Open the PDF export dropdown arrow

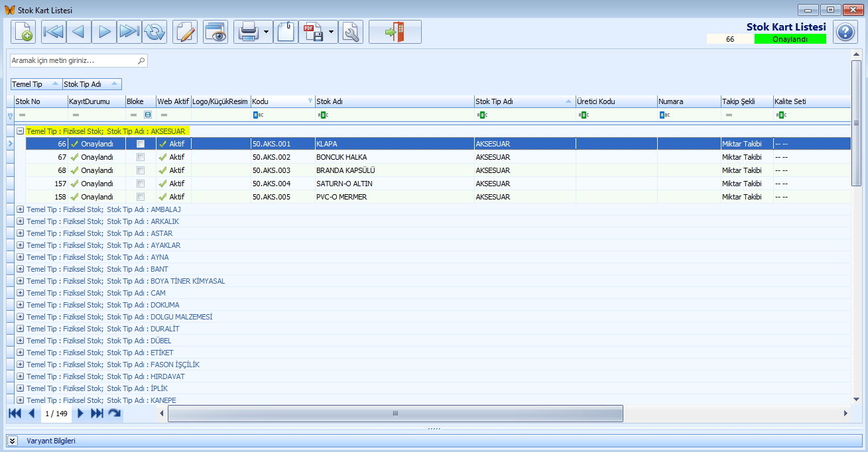332,32
